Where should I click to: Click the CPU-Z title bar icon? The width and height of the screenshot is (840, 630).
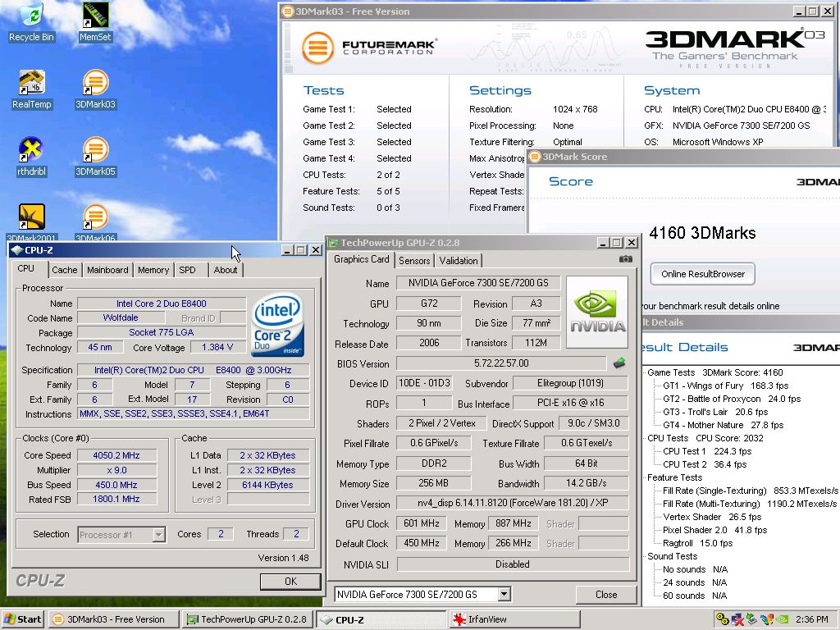[16, 250]
